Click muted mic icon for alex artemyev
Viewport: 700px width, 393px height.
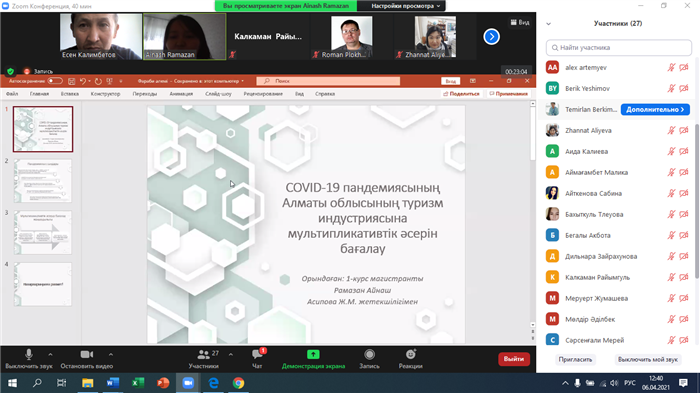pos(671,67)
